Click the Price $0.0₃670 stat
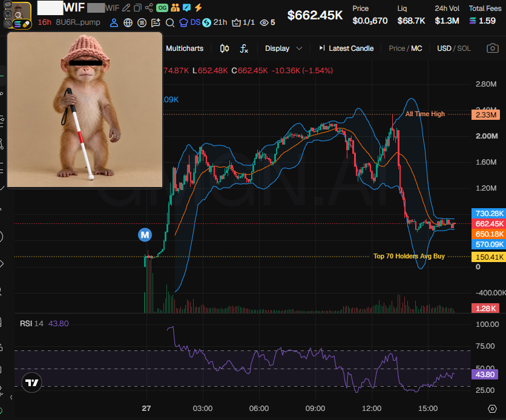506x420 pixels. [370, 15]
